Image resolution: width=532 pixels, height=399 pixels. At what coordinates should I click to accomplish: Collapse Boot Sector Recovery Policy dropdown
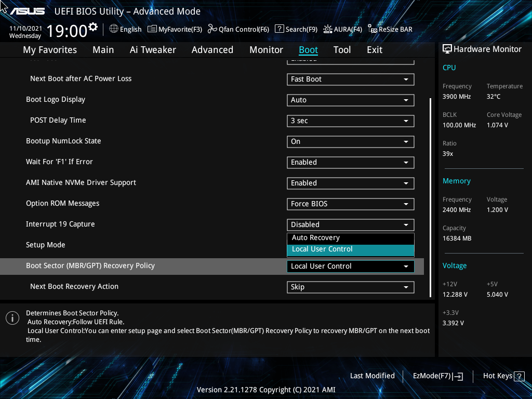point(351,267)
